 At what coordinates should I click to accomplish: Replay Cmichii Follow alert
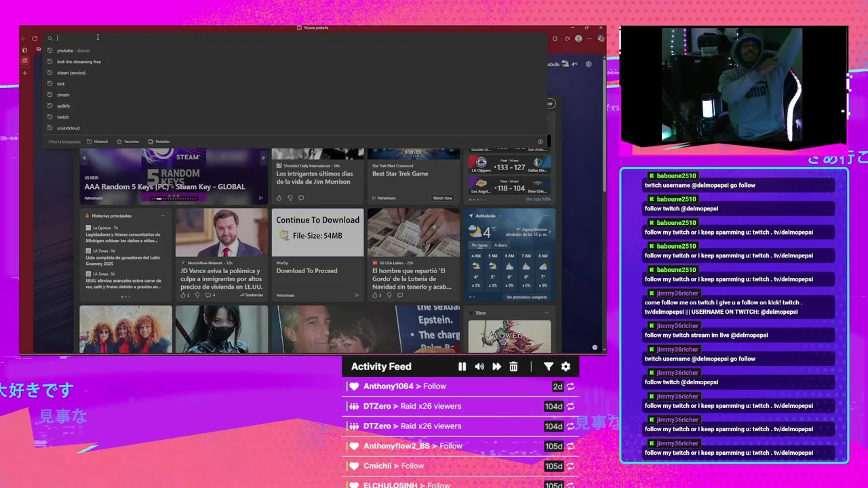click(x=571, y=466)
